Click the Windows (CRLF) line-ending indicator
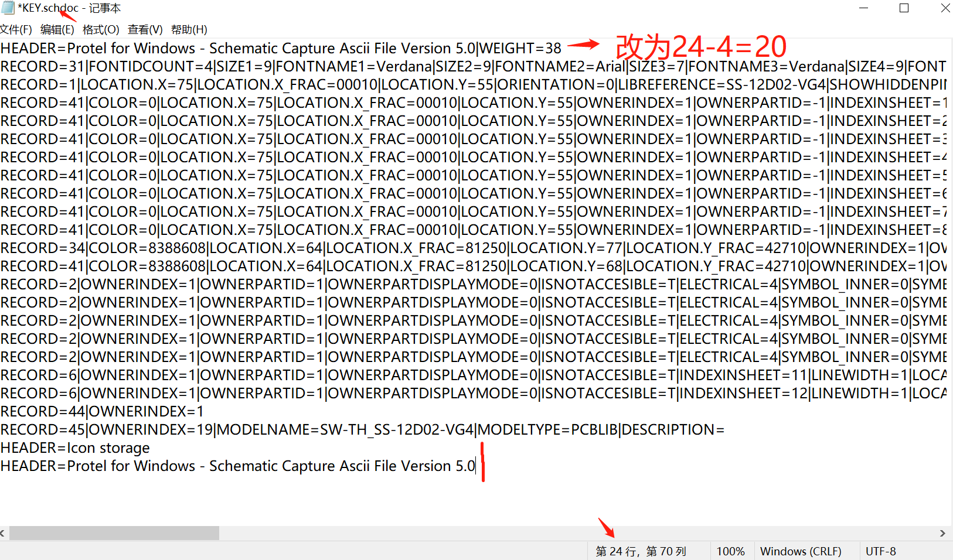 coord(801,551)
